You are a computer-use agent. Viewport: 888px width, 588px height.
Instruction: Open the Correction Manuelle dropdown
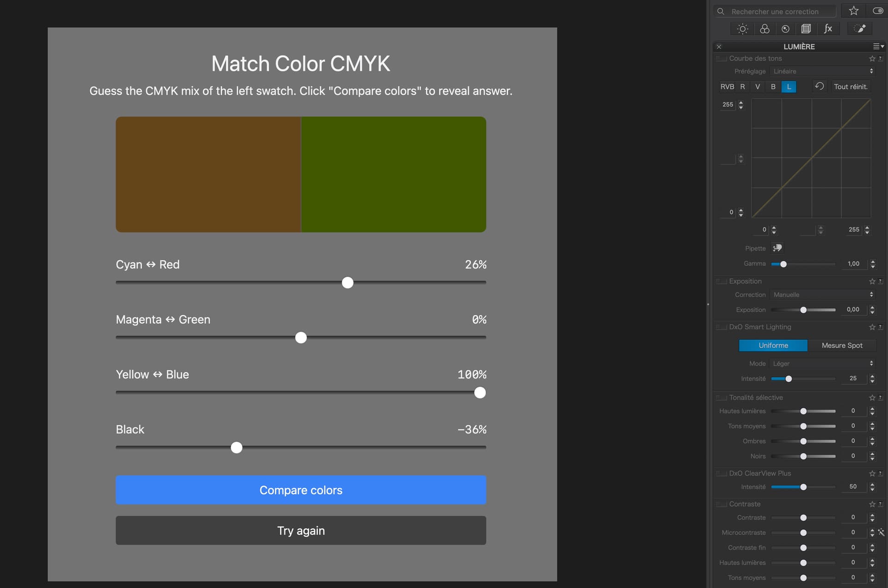(x=823, y=294)
